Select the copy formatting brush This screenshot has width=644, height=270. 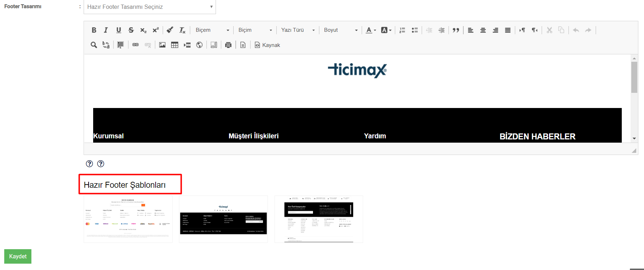click(x=170, y=30)
